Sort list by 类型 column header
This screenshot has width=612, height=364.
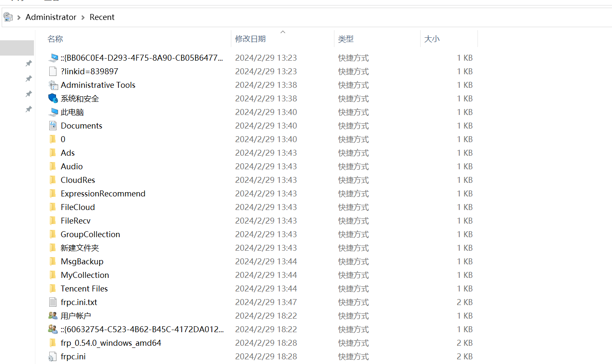[345, 39]
